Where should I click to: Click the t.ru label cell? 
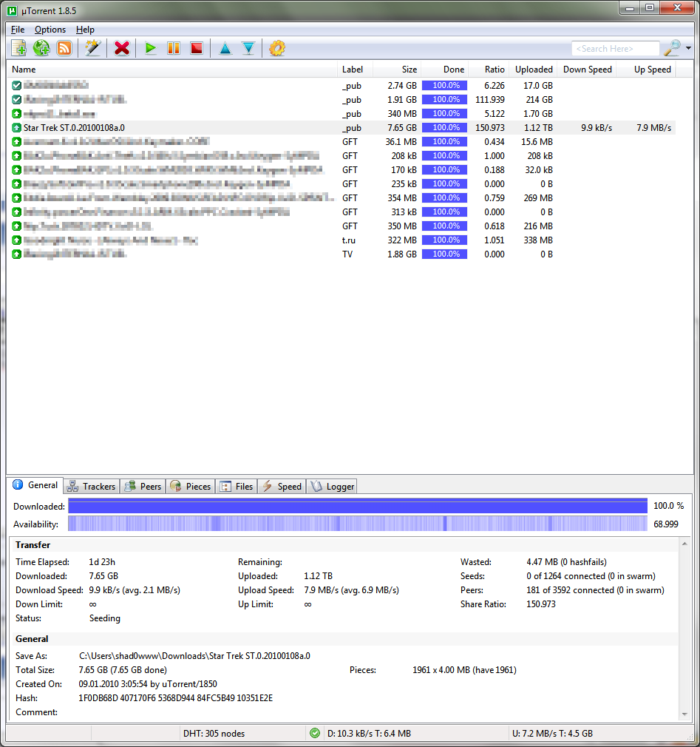(349, 240)
